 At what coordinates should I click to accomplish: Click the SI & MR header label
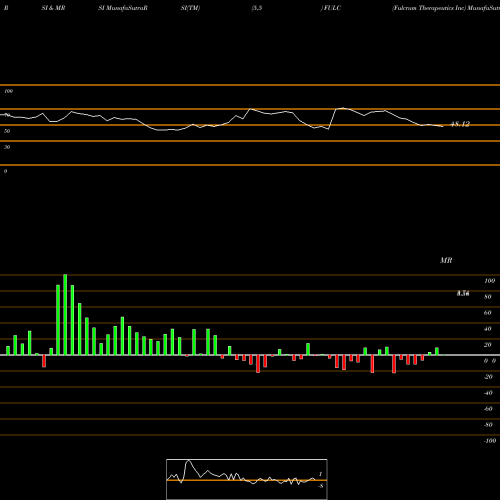(x=53, y=8)
